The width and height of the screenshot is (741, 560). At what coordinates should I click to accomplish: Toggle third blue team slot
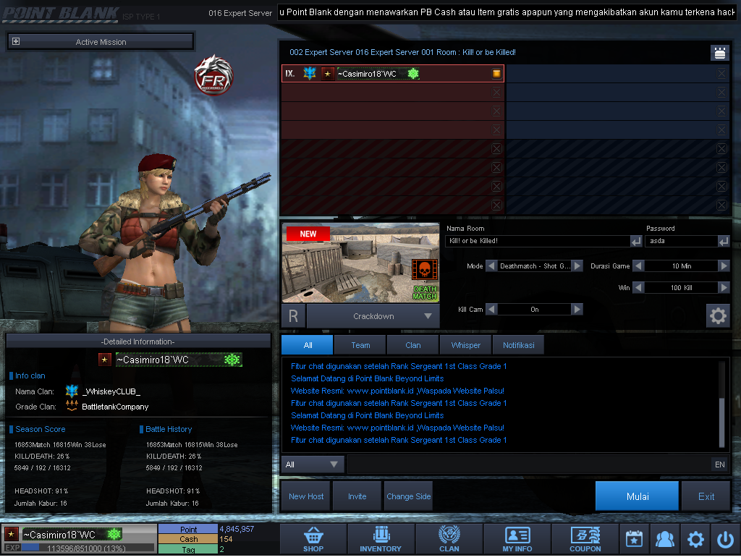tap(721, 111)
